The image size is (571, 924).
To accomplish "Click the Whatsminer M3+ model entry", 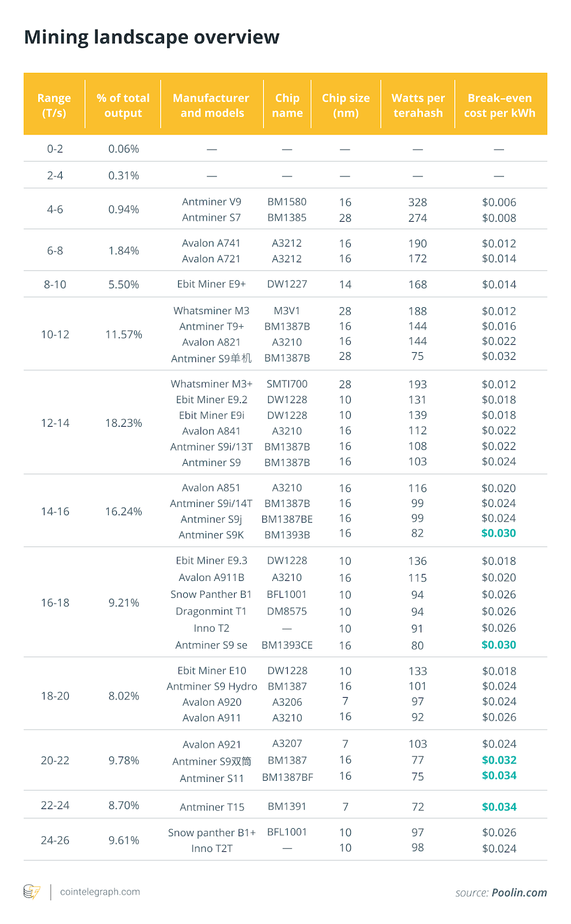I will click(x=212, y=384).
